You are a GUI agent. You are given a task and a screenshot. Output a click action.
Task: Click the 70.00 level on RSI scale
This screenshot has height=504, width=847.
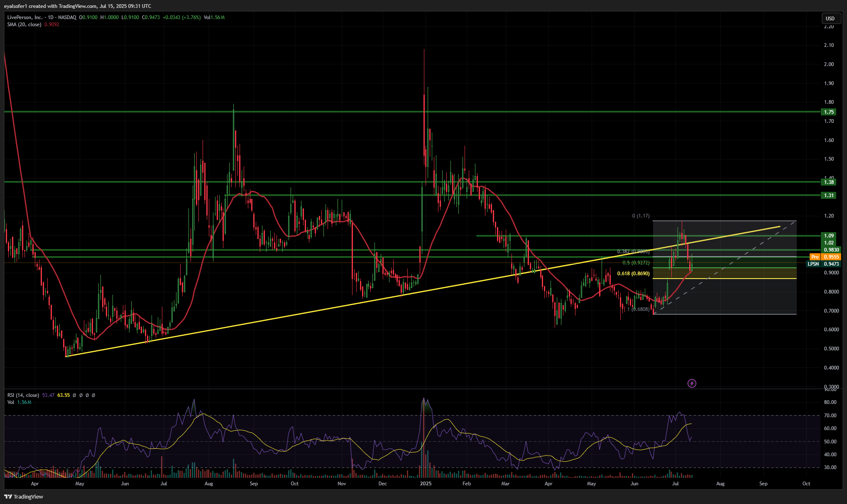click(830, 416)
